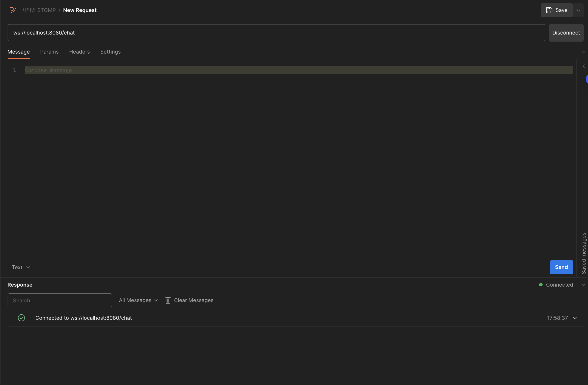Switch to the Params tab
This screenshot has width=588, height=385.
coord(49,52)
